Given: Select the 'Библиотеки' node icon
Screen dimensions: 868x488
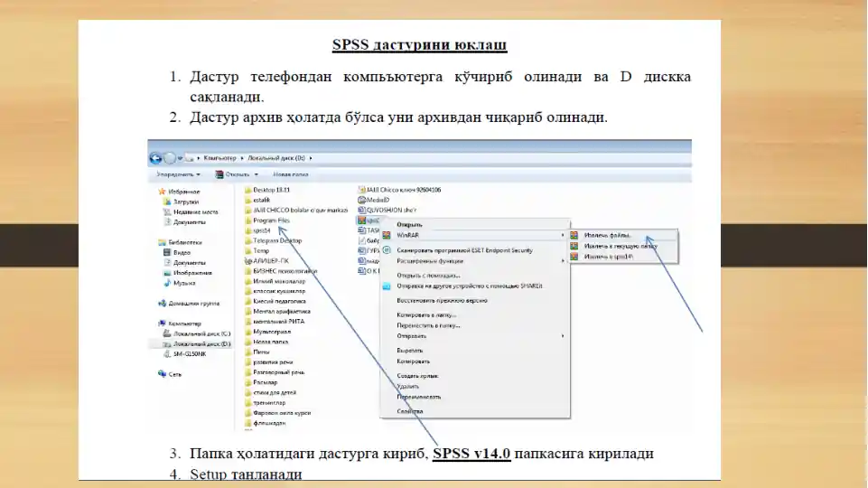Looking at the screenshot, I should point(162,242).
